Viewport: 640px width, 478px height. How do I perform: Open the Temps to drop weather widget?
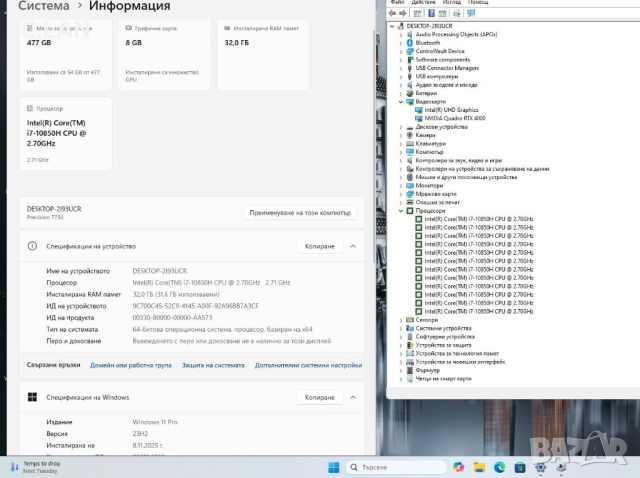35,467
